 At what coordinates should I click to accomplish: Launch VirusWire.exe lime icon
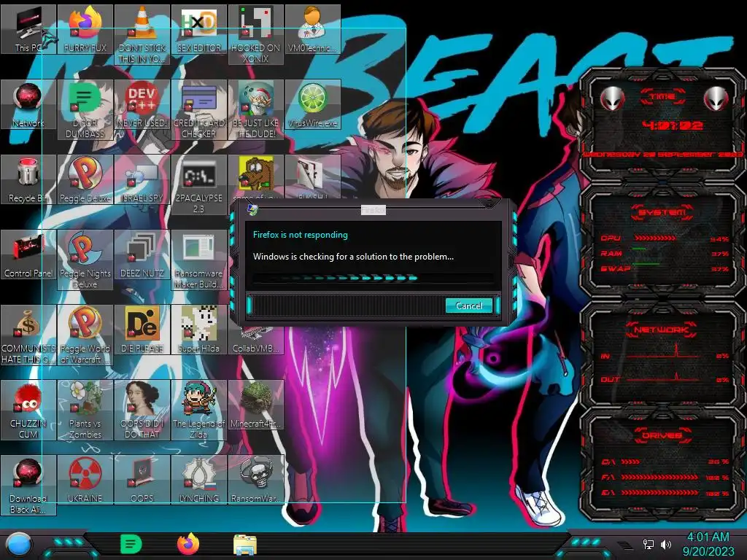click(312, 104)
